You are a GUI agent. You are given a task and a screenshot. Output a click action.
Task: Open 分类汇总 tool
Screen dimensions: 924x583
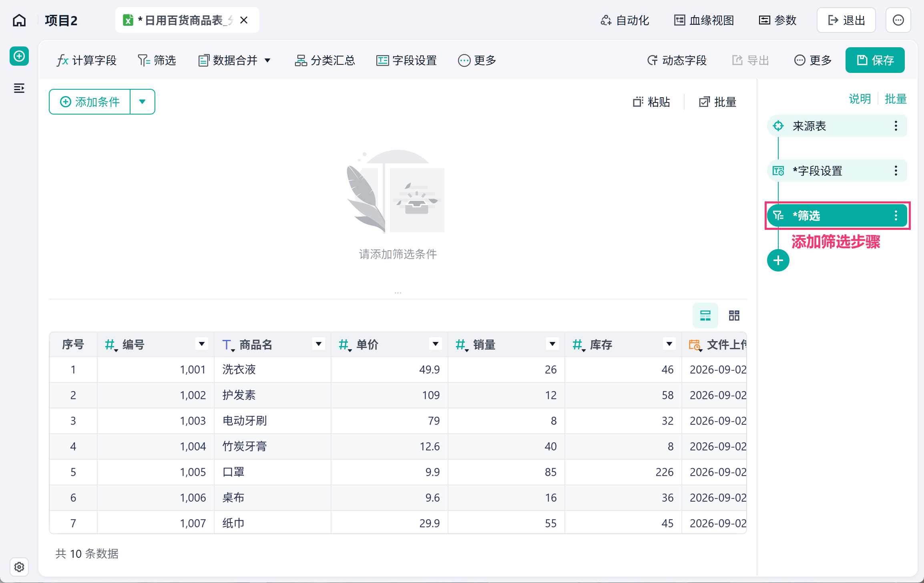(x=325, y=60)
